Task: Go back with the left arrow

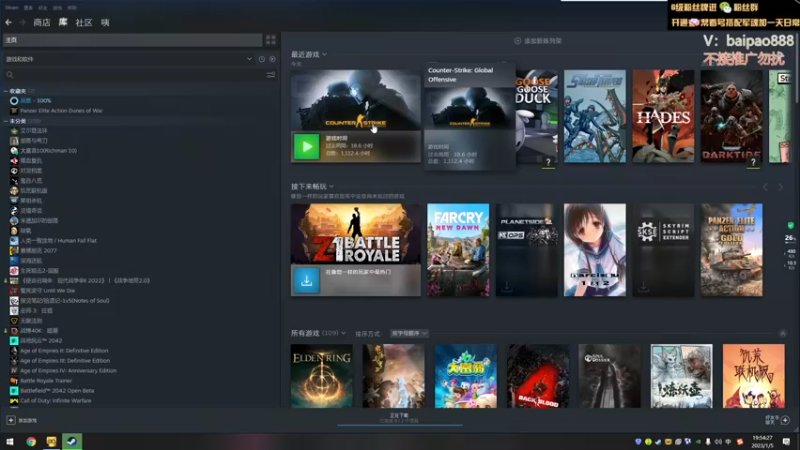Action: (8, 22)
